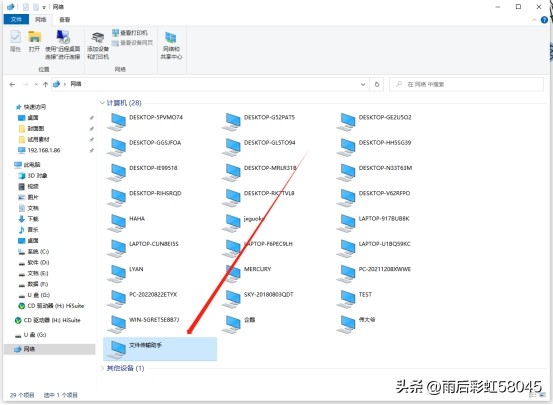Click the 添加设备和打印机 printer icon
Viewport: 553px width, 405px height.
(x=98, y=37)
